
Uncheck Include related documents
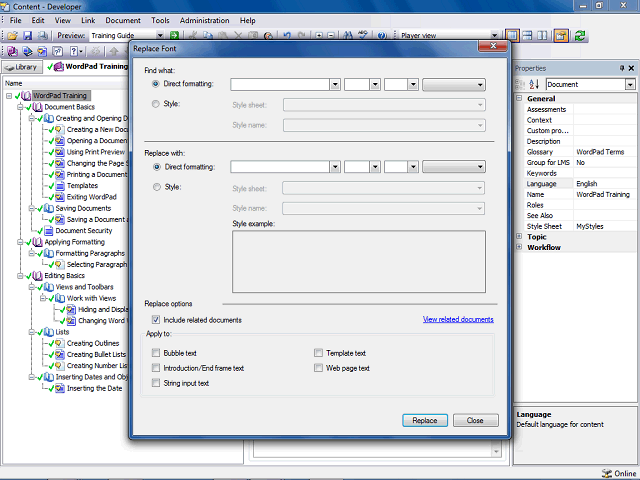(156, 320)
